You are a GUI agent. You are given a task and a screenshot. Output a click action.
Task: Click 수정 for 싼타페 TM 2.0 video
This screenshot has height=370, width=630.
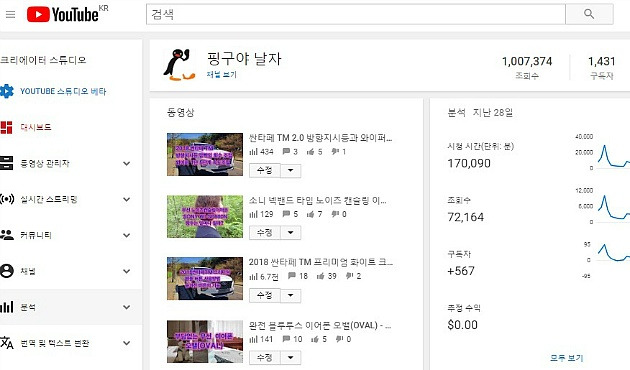click(x=264, y=170)
